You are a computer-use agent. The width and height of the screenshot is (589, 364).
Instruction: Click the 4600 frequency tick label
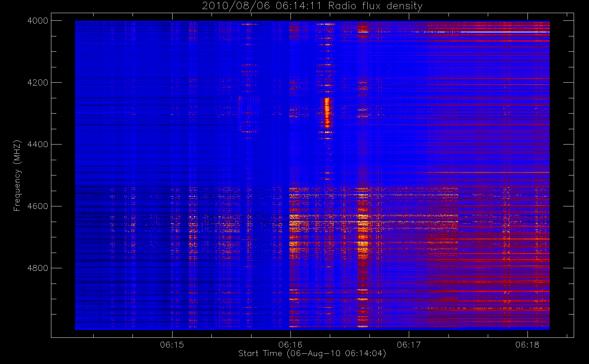pyautogui.click(x=38, y=206)
